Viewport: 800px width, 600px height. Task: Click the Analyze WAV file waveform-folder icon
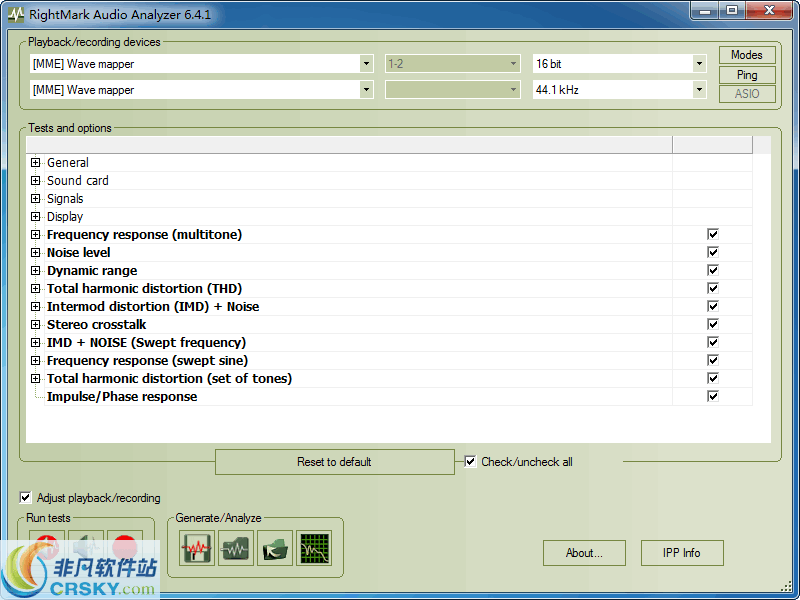coord(236,548)
